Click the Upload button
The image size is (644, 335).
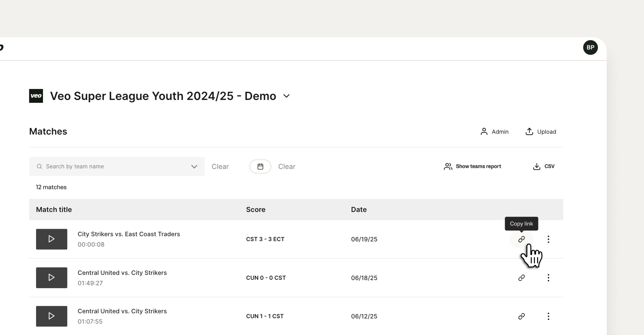tap(541, 131)
